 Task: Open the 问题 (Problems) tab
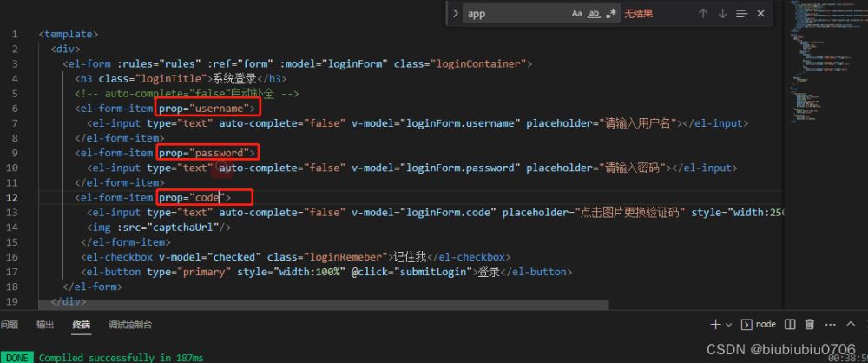click(x=10, y=325)
